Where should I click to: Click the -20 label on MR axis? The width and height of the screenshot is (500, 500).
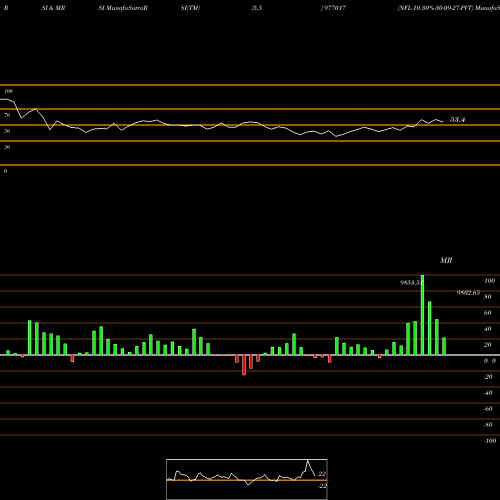[x=488, y=377]
